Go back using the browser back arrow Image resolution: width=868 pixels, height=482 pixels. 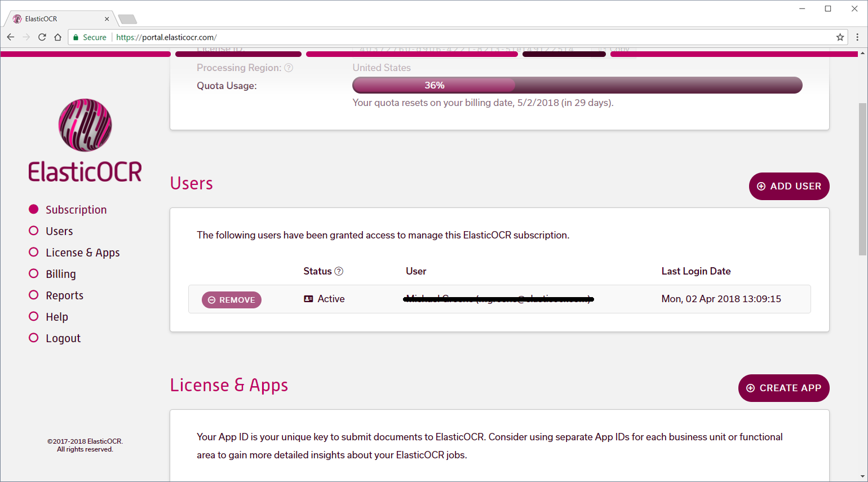click(x=11, y=37)
